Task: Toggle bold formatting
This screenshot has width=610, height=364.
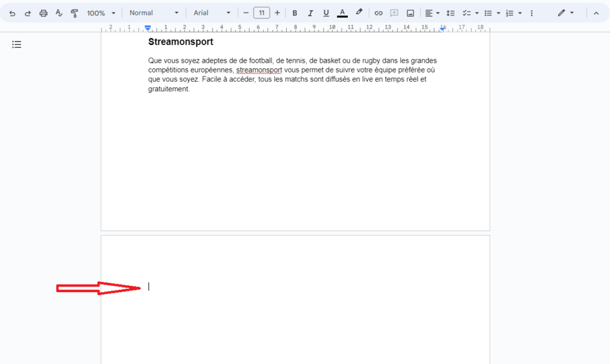Action: (x=295, y=13)
